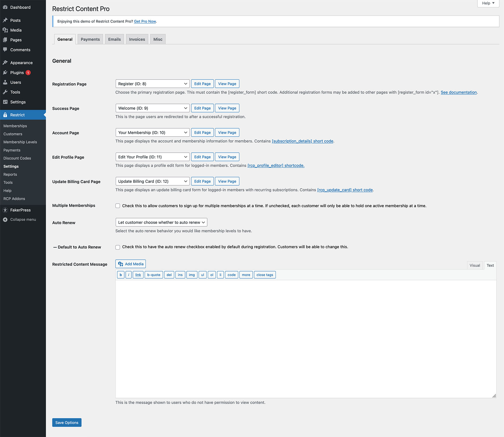This screenshot has height=437, width=504.
Task: Click the Add Media button
Action: (131, 264)
